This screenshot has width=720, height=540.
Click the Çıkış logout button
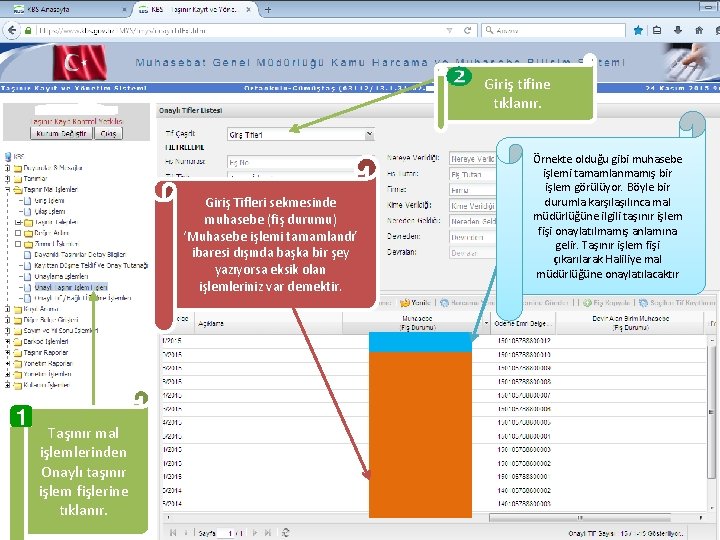108,134
